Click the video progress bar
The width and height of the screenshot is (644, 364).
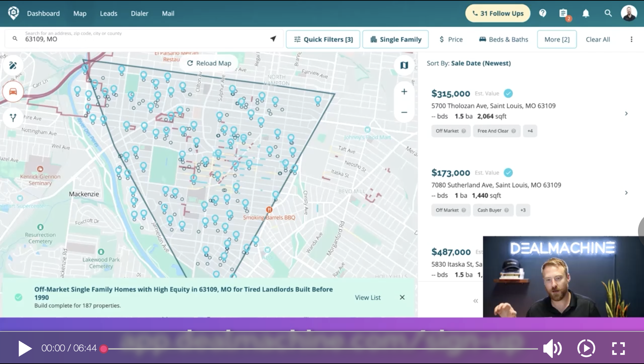click(322, 349)
